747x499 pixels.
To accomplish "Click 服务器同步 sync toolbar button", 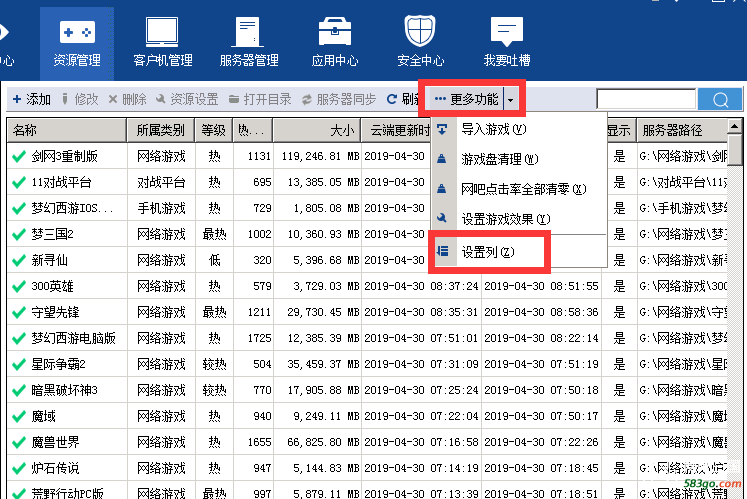I will click(339, 99).
